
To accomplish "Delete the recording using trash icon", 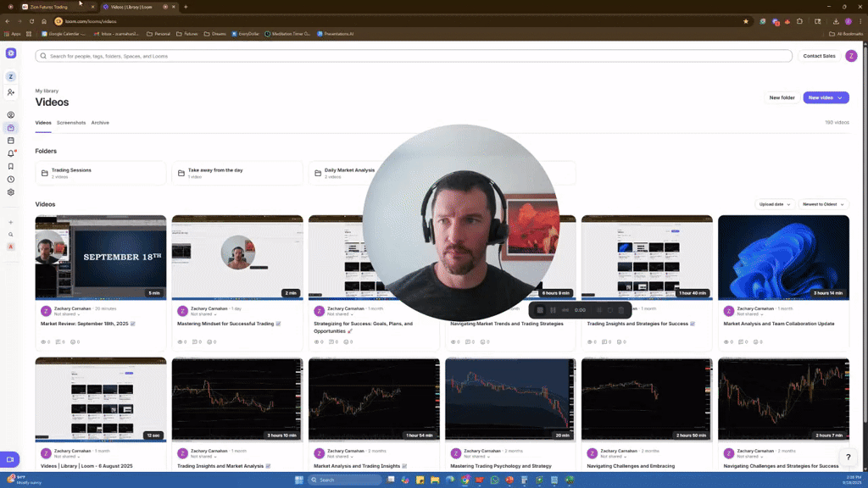I will point(621,310).
